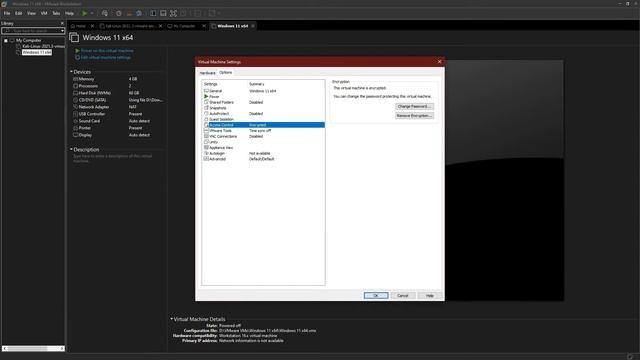
Task: Click the Remove Encryption button
Action: [x=414, y=116]
